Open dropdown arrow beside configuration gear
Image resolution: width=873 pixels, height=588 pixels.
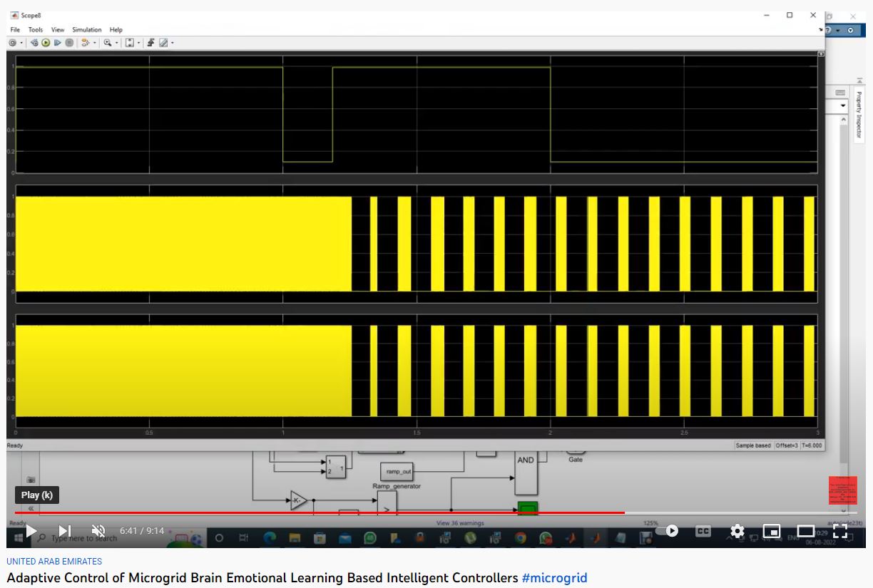click(21, 43)
